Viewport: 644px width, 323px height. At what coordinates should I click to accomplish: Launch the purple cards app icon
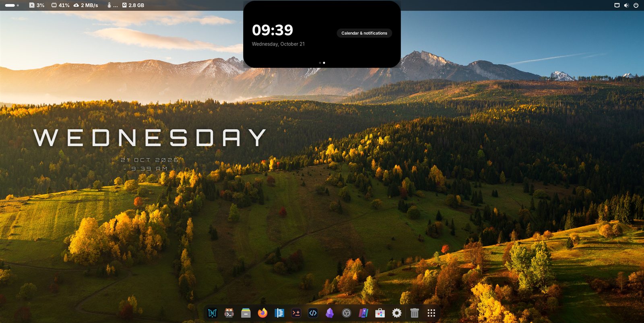(x=363, y=313)
